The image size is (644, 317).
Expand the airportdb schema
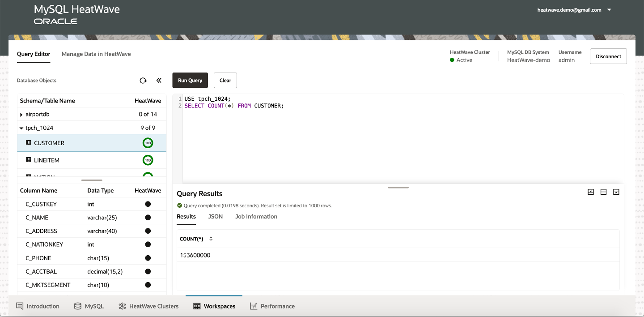click(21, 114)
